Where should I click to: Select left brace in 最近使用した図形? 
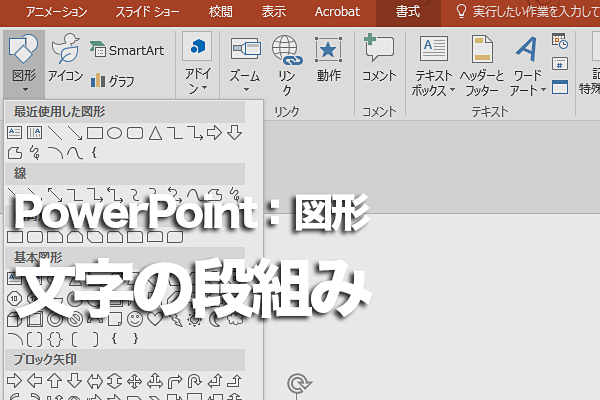pos(94,153)
